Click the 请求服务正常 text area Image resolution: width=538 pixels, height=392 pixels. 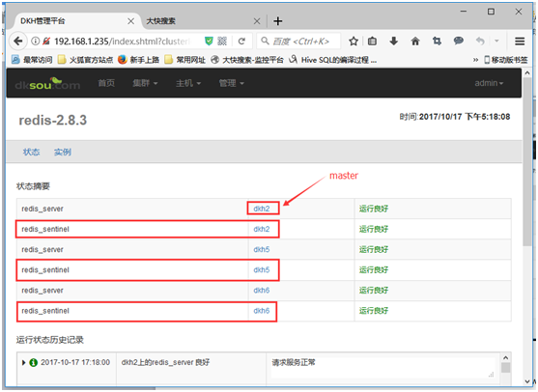tap(383, 368)
